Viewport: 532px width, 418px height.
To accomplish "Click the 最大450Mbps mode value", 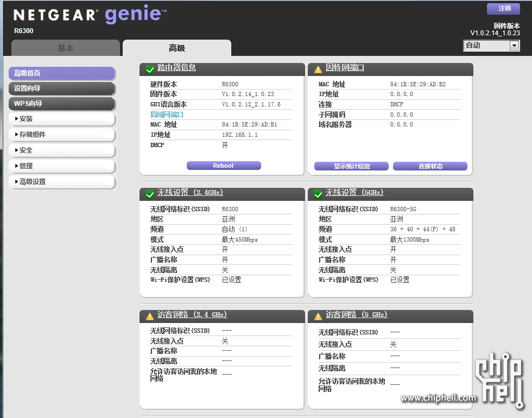I will (x=239, y=239).
